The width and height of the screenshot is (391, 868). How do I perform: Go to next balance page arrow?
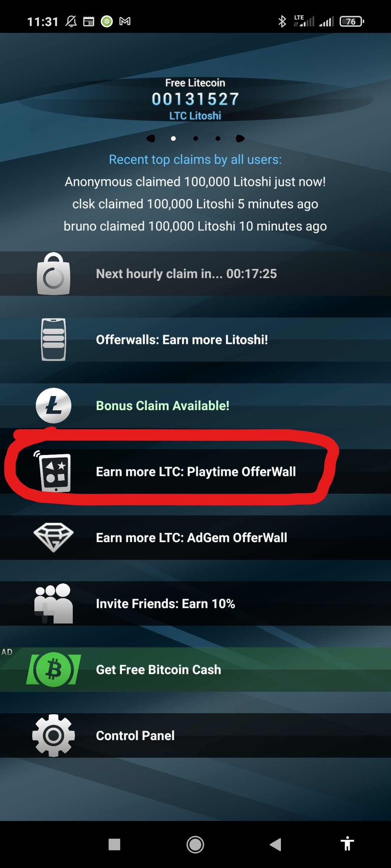pyautogui.click(x=240, y=139)
